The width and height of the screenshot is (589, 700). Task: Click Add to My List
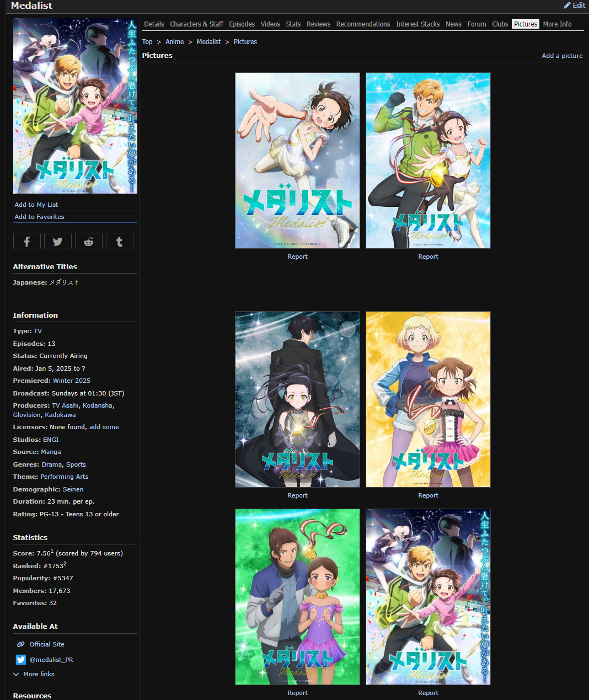(36, 205)
